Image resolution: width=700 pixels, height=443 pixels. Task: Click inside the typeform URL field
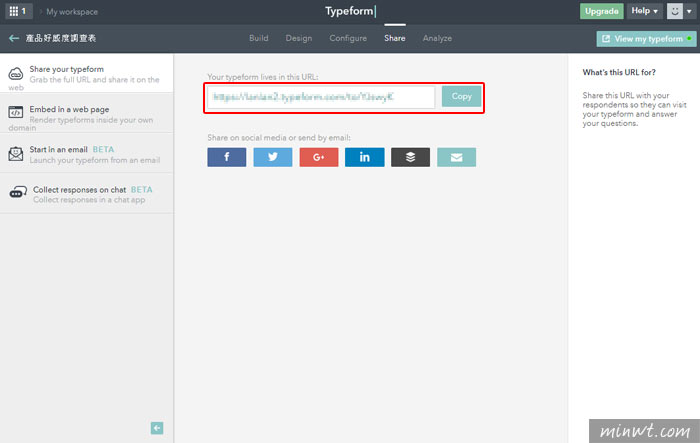click(x=321, y=97)
